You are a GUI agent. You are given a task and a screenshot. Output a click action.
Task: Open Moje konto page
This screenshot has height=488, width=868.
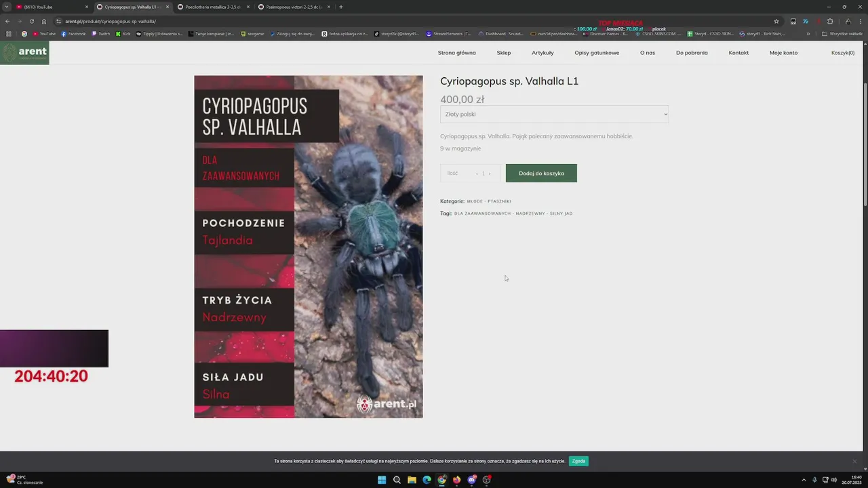783,53
